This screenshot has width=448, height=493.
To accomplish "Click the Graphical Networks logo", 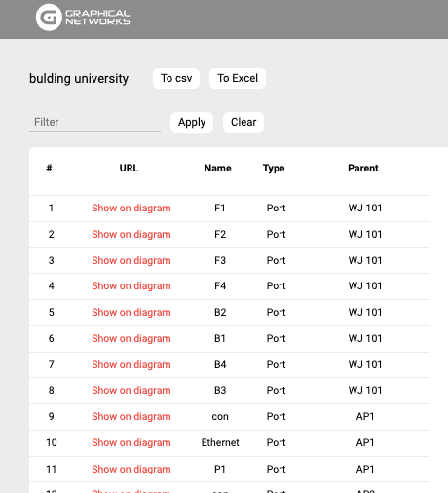I will point(83,18).
